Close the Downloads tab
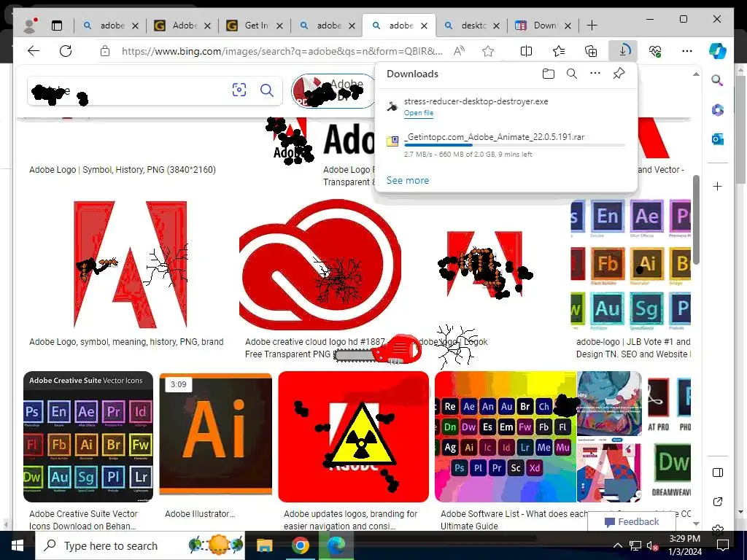The image size is (747, 560). [568, 26]
